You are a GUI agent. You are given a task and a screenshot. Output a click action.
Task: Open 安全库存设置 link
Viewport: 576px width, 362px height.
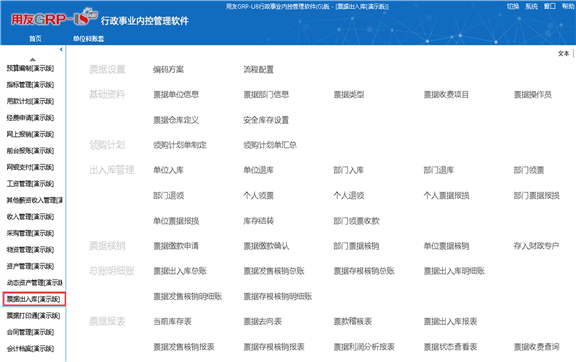(266, 120)
